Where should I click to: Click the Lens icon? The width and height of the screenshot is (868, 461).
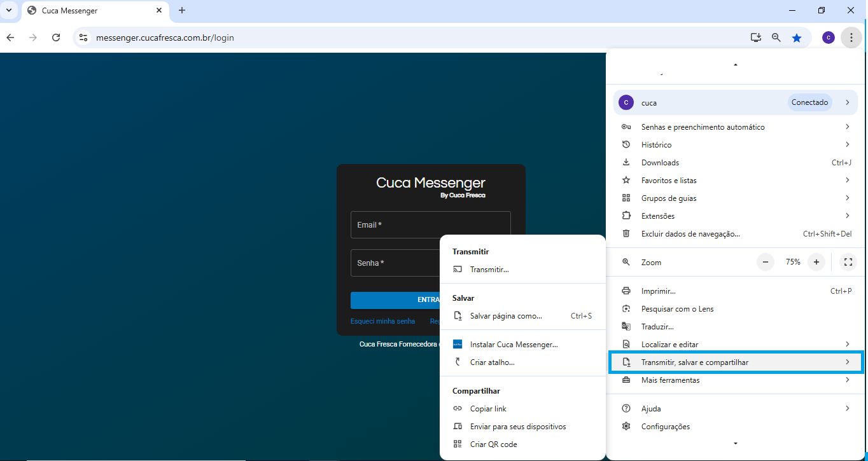(626, 308)
